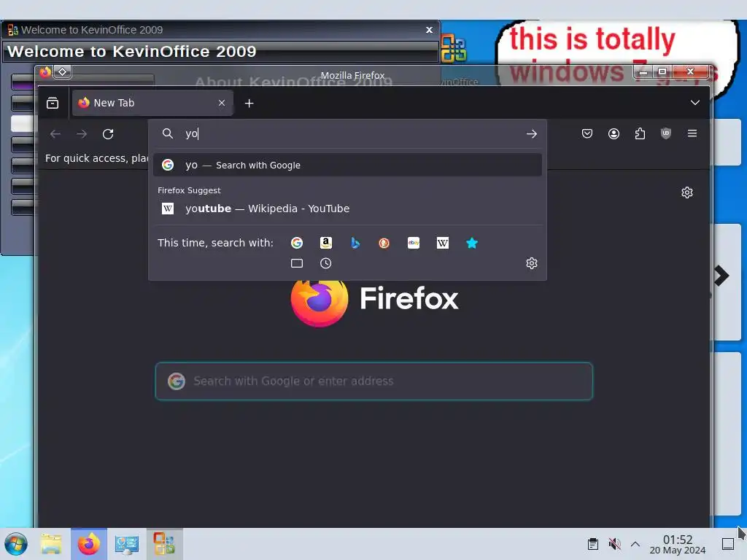Open Firefox View recent browsing icon
Screen dimensions: 747x560
click(53, 103)
